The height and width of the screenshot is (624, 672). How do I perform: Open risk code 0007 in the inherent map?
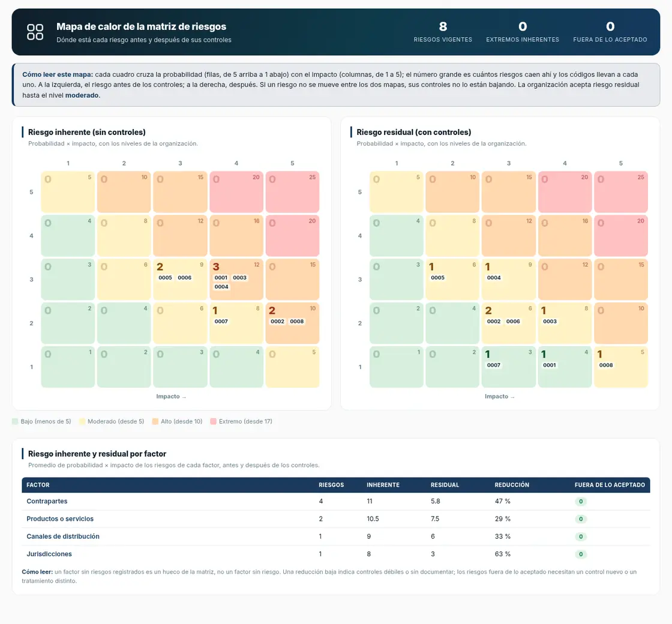221,322
